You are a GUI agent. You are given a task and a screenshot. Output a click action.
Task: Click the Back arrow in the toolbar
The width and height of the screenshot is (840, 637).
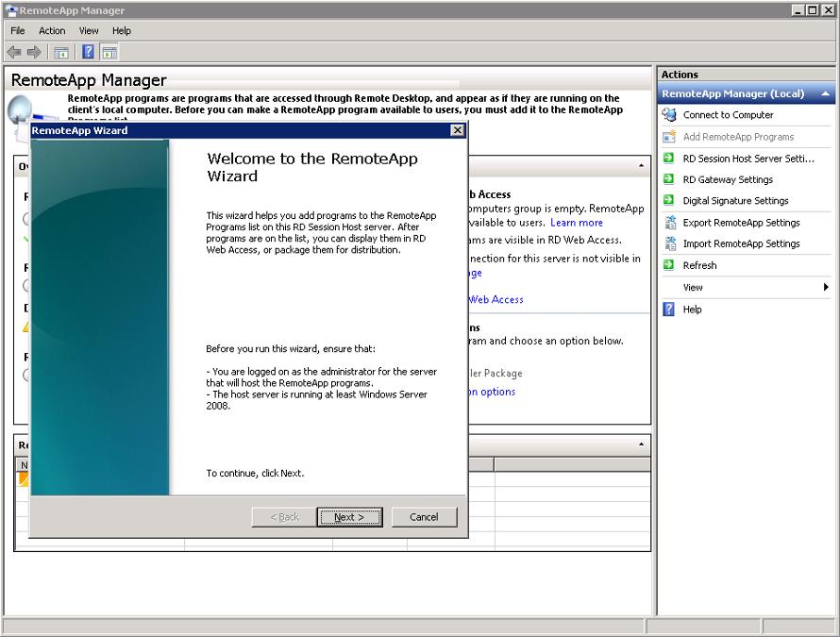(14, 52)
